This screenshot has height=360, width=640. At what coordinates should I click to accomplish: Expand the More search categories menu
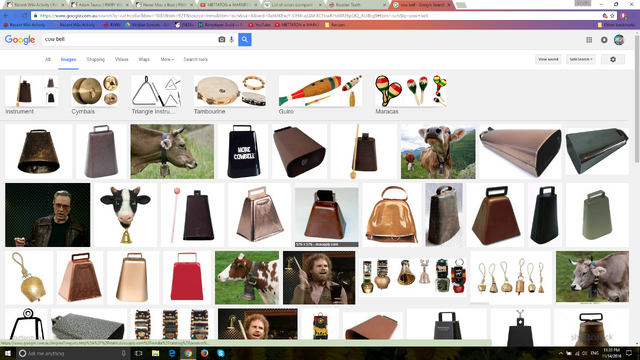(167, 59)
